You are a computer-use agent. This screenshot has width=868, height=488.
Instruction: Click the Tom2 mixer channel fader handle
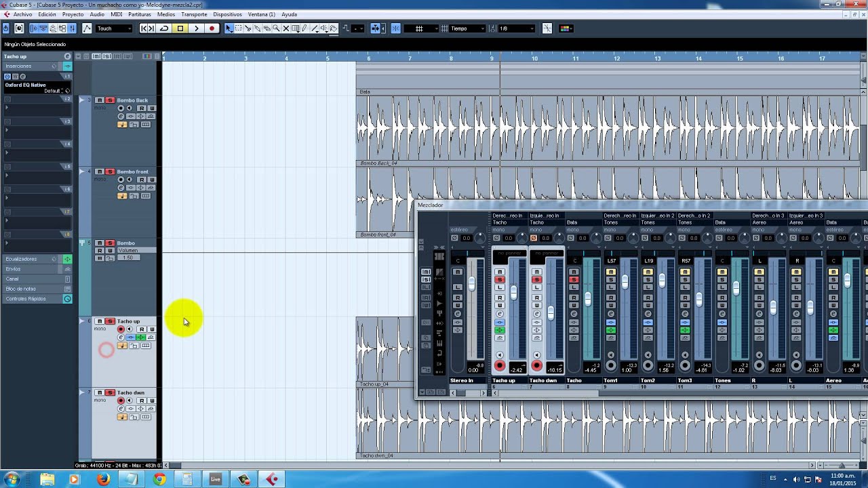click(662, 280)
